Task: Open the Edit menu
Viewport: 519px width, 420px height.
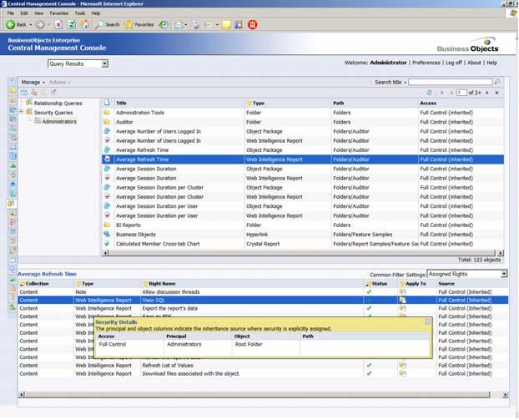Action: (24, 13)
